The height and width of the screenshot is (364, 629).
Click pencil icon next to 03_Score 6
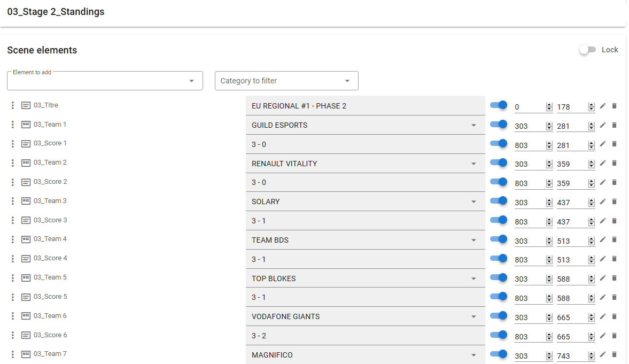pyautogui.click(x=603, y=336)
